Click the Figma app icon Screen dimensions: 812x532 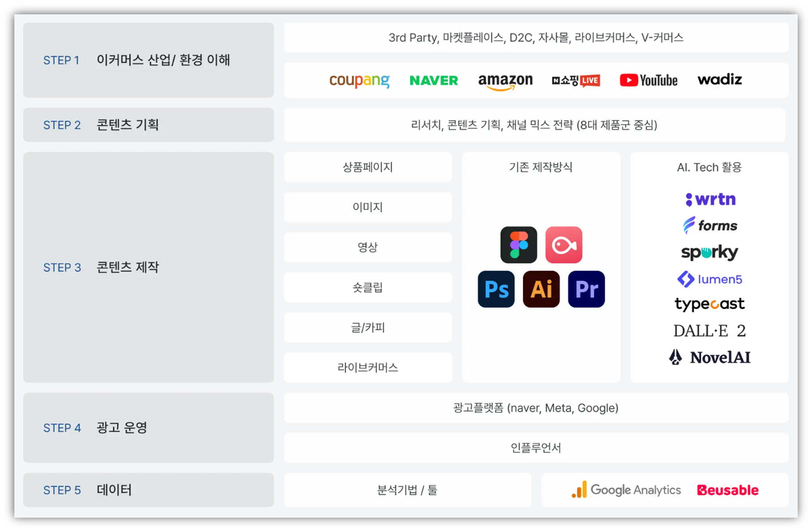tap(518, 245)
